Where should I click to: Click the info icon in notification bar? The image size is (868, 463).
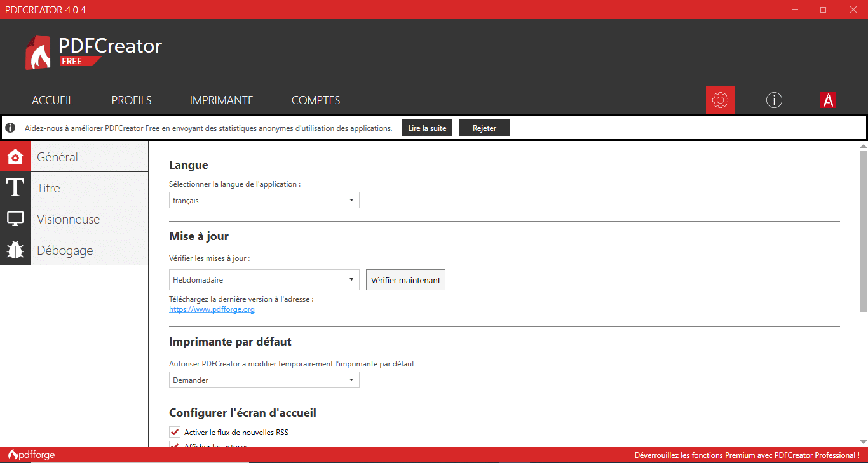(x=10, y=128)
